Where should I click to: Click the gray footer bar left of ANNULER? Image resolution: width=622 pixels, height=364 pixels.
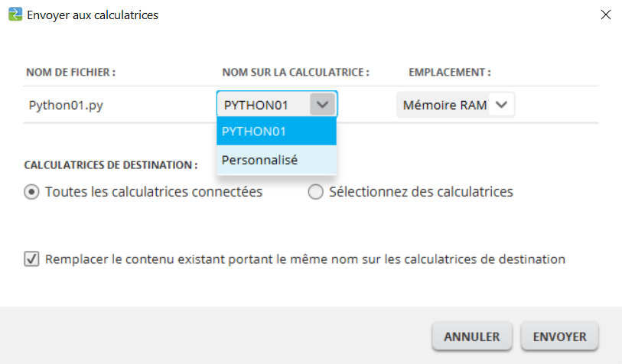tap(214, 336)
